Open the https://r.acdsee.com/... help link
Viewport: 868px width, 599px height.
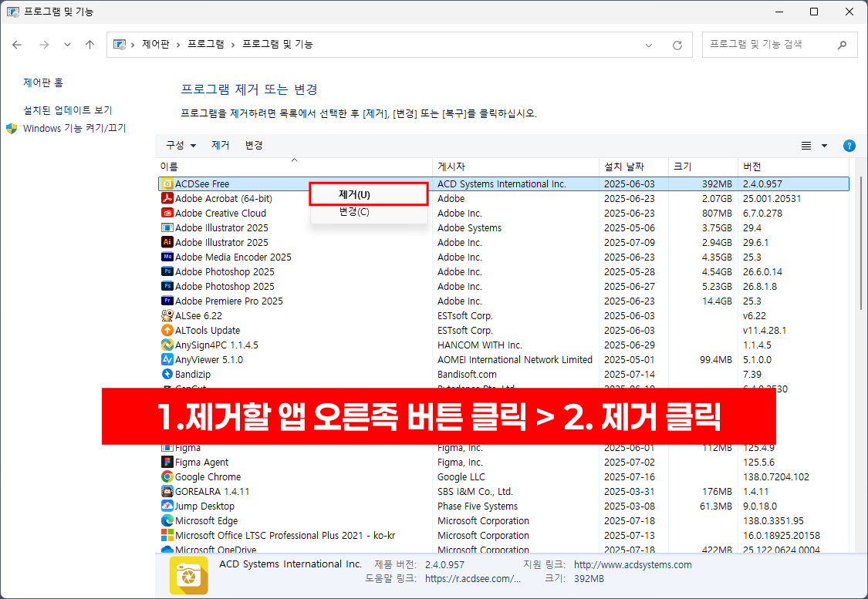(x=473, y=578)
